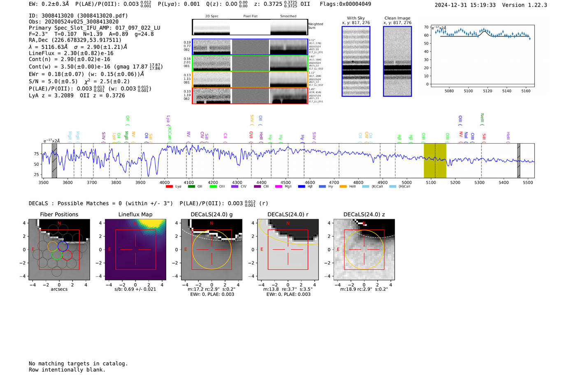The width and height of the screenshot is (576, 392).
Task: Select the LineFlux value text
Action: click(x=71, y=53)
